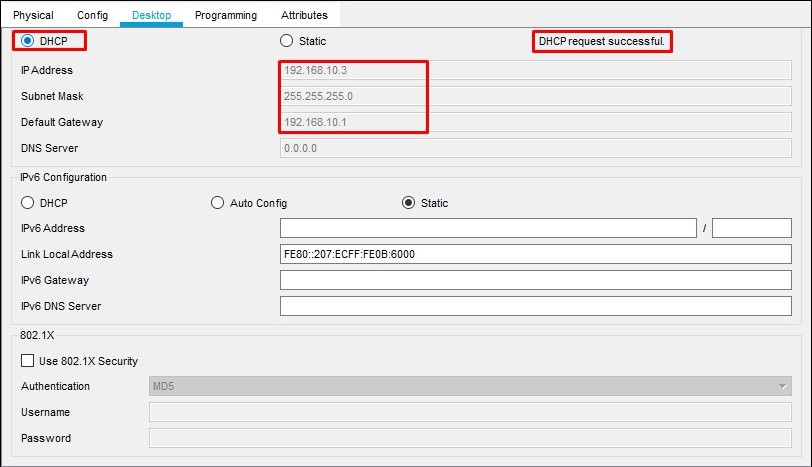Viewport: 812px width, 467px height.
Task: Switch to the Physical tab
Action: coord(33,15)
